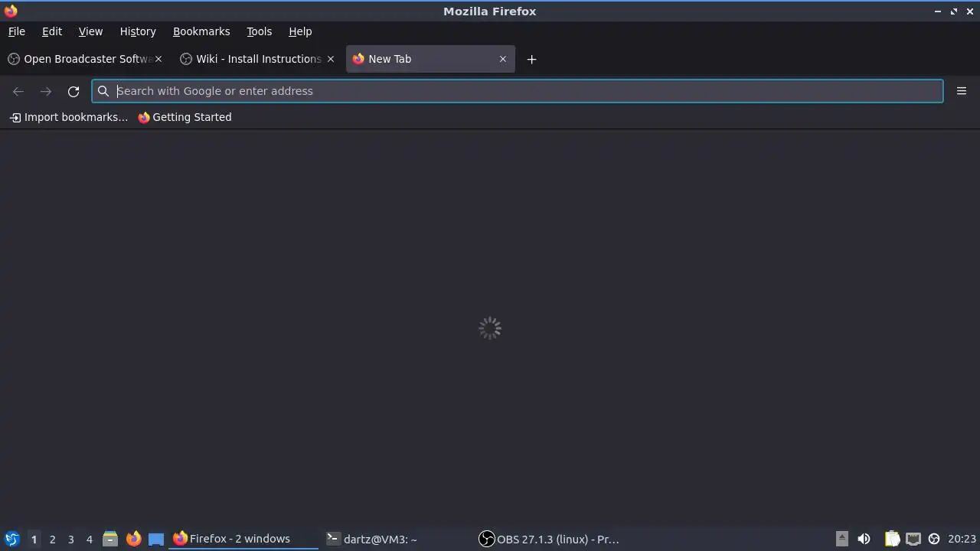Open the volume control tray icon
Viewport: 980px width, 551px height.
(x=864, y=539)
